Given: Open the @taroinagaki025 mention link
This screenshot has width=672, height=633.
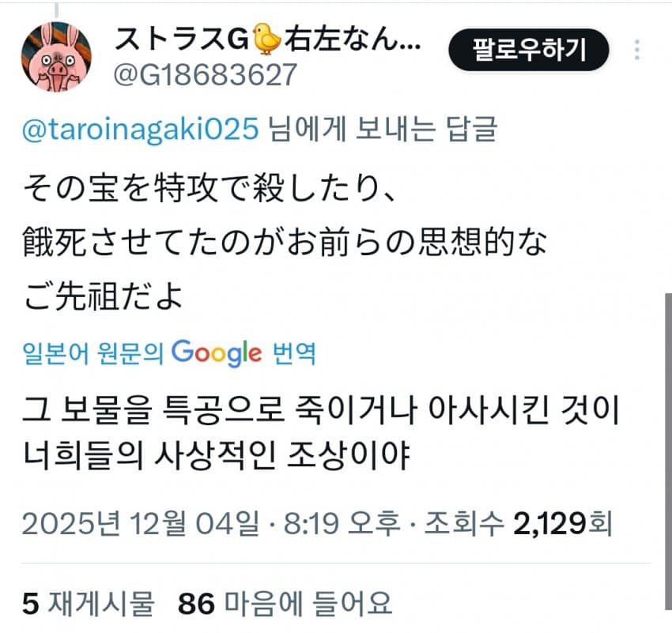Looking at the screenshot, I should point(140,128).
